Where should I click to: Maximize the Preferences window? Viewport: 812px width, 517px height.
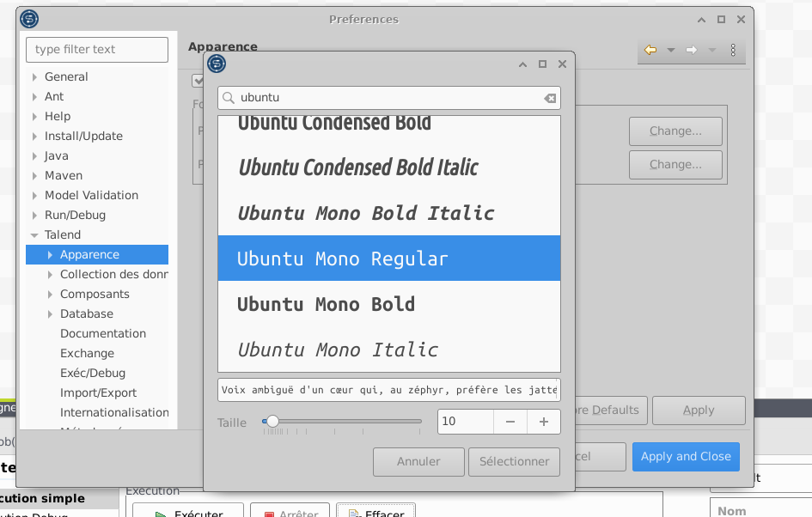pos(721,20)
